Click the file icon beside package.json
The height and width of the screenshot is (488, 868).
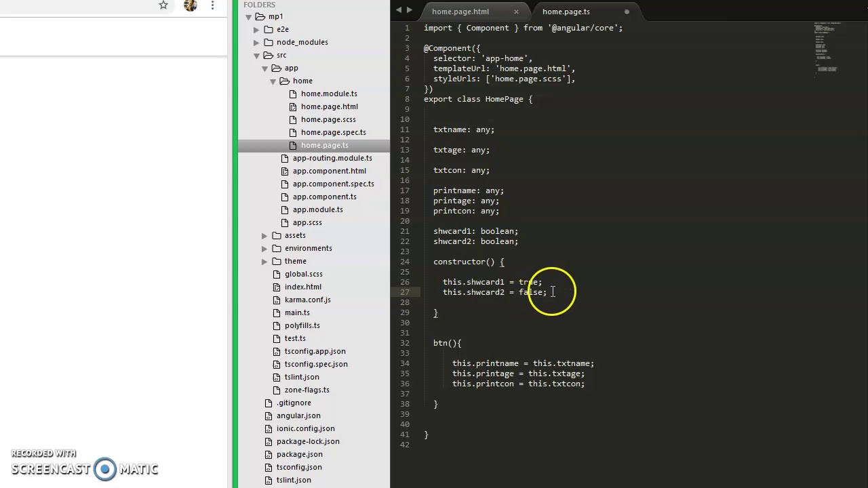tap(269, 454)
